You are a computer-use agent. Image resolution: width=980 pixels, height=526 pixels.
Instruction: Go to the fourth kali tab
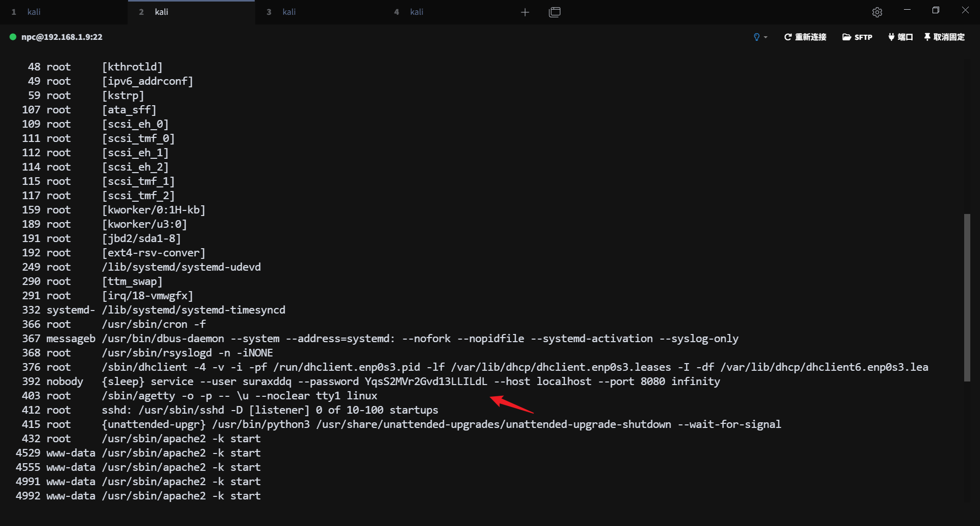(x=416, y=12)
